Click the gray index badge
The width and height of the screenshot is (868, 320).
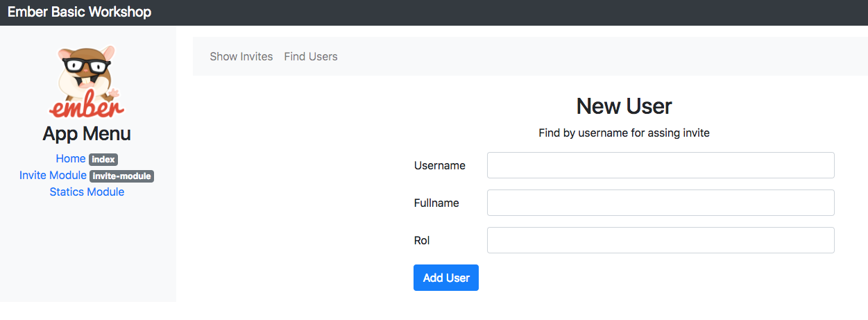pos(103,160)
